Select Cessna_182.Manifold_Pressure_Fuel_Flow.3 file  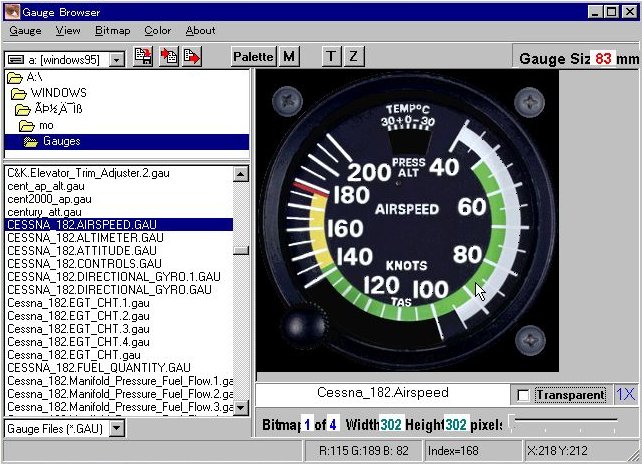tap(120, 407)
